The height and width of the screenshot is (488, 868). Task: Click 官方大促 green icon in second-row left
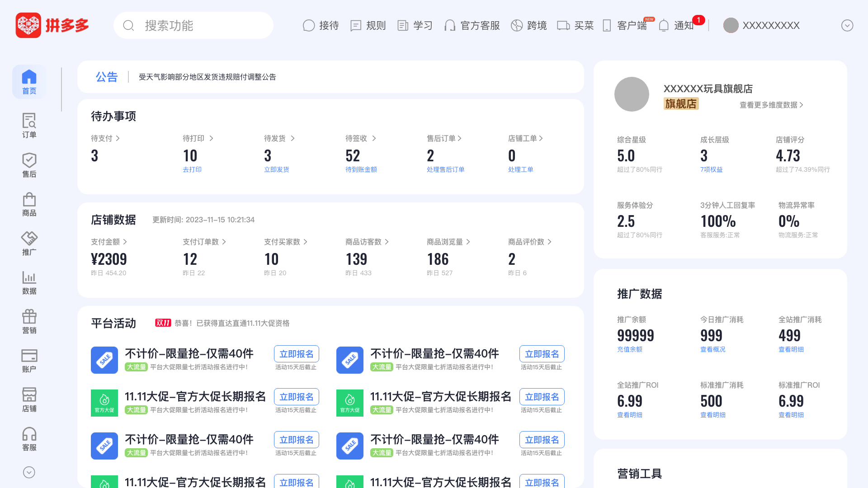coord(104,403)
